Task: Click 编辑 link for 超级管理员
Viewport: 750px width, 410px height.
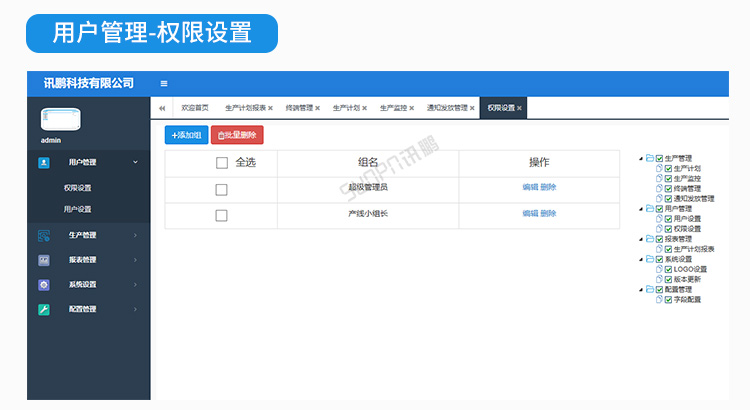Action: (x=530, y=187)
